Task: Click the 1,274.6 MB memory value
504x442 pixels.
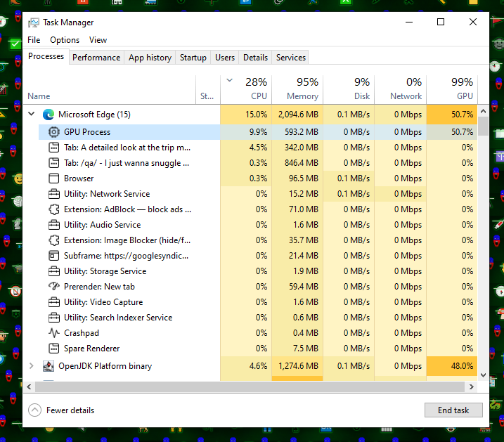Action: [298, 366]
